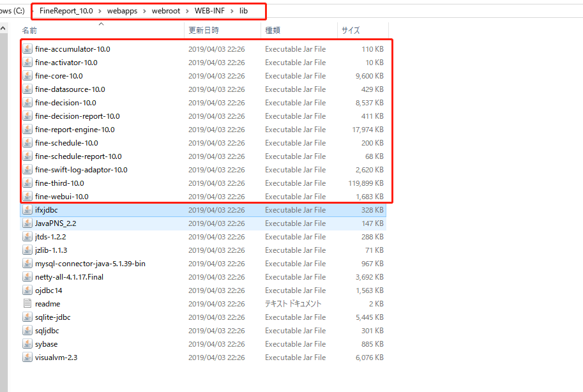
Task: Click the 5,445 KB size value
Action: (370, 317)
